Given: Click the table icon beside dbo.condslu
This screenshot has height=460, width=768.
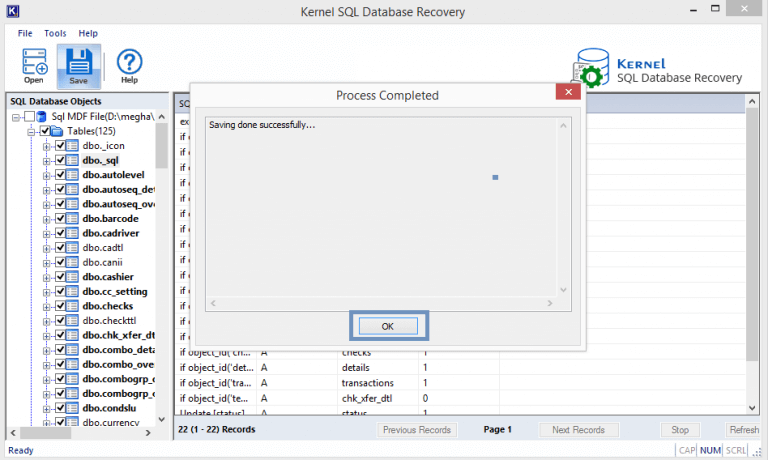Looking at the screenshot, I should pyautogui.click(x=72, y=408).
